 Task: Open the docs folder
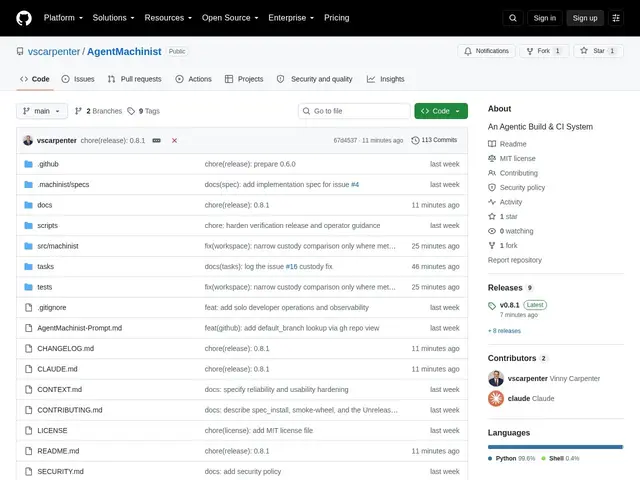pyautogui.click(x=44, y=205)
